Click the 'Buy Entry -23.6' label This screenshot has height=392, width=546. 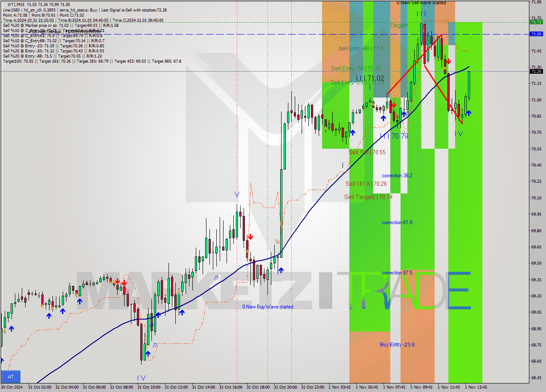(x=397, y=344)
